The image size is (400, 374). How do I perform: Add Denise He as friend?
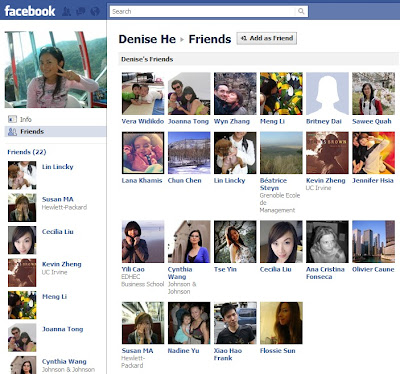(x=266, y=38)
